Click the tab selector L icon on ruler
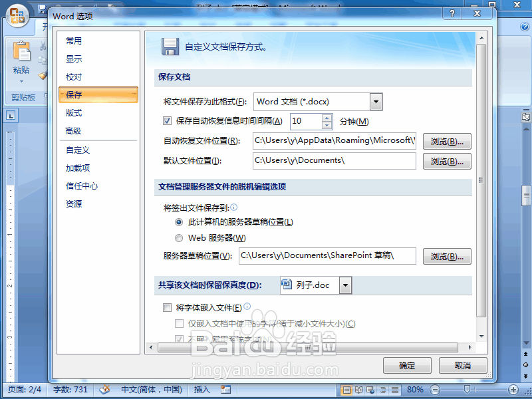 (11, 116)
